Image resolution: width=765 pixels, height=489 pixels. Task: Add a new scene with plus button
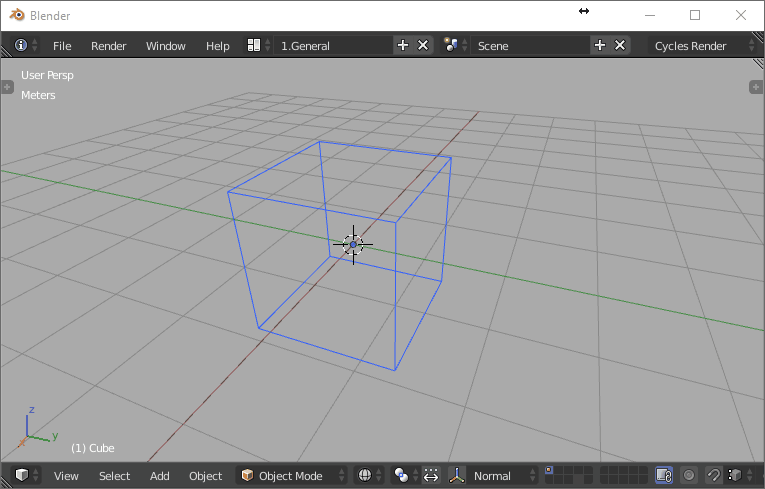point(600,45)
